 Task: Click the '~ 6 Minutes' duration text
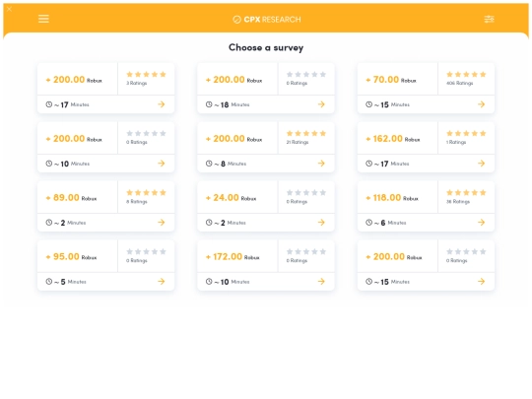390,223
